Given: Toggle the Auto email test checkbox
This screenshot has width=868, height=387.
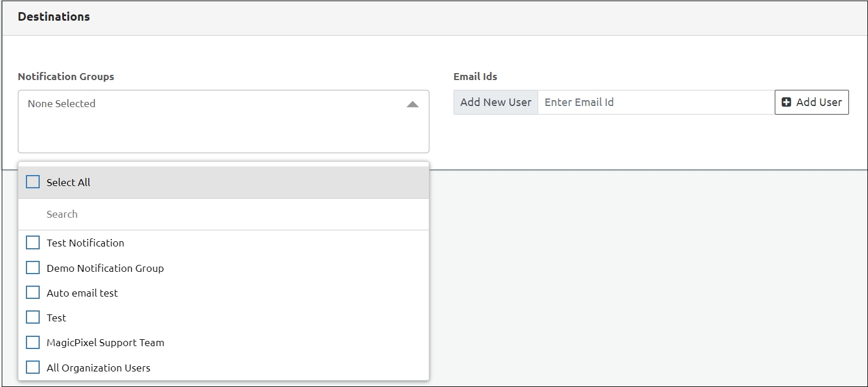Looking at the screenshot, I should point(33,293).
